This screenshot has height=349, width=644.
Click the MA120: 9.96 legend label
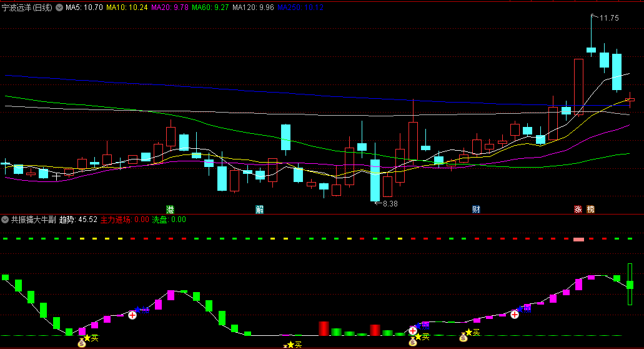pyautogui.click(x=253, y=8)
